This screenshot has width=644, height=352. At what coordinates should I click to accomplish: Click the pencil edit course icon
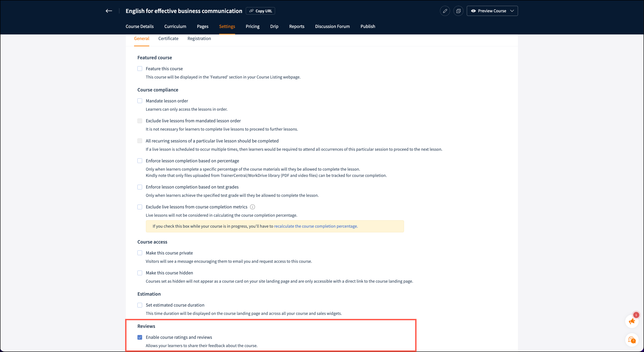click(x=445, y=11)
